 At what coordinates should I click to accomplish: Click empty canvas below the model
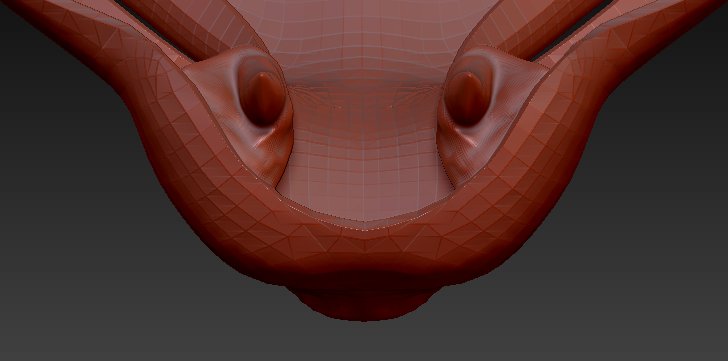(364, 341)
